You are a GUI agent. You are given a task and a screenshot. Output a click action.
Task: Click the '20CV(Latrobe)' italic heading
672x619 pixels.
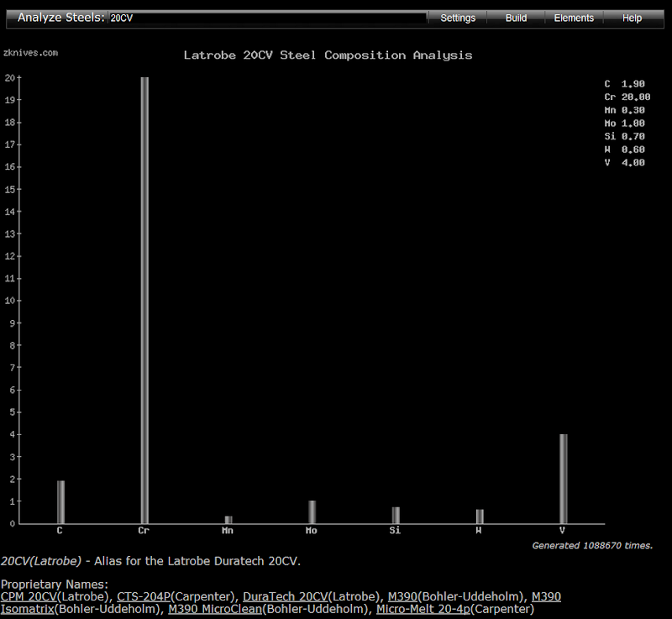(41, 561)
